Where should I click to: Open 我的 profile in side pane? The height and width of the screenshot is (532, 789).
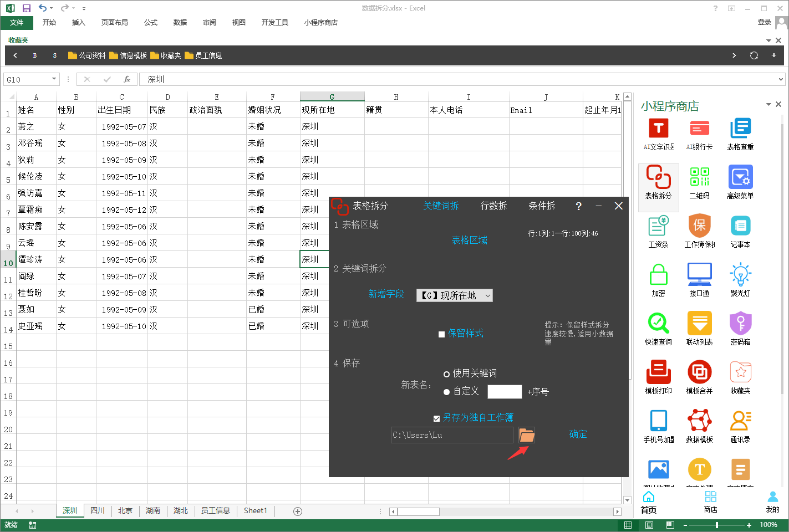point(772,502)
